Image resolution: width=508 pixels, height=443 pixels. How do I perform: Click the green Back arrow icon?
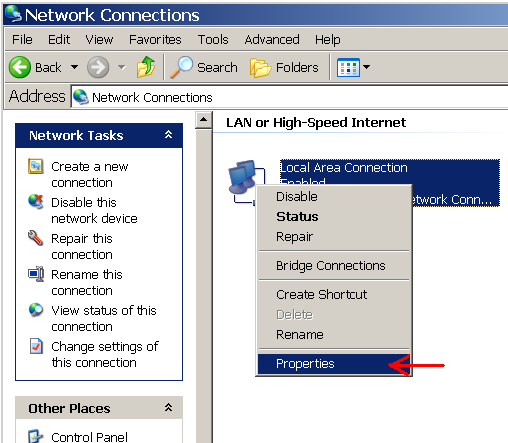click(x=20, y=67)
